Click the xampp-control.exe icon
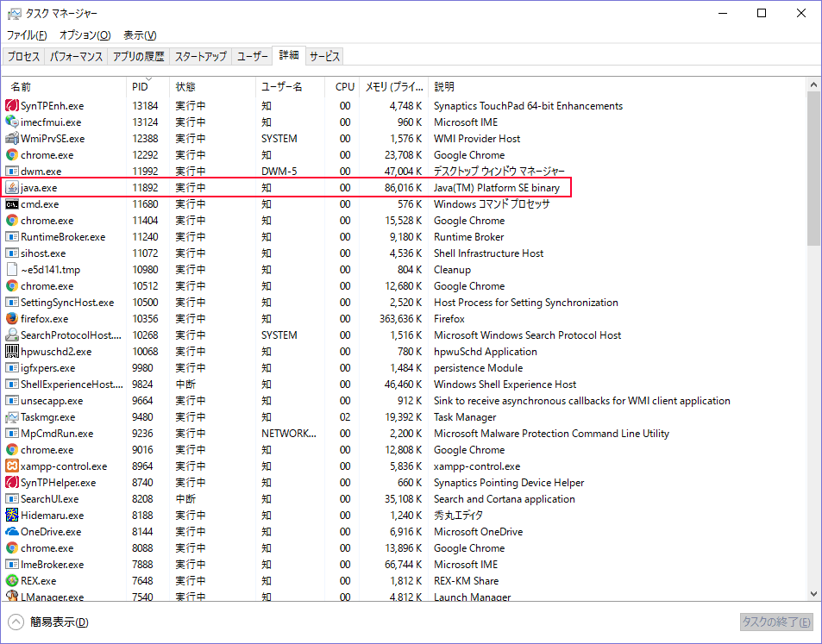Image resolution: width=822 pixels, height=644 pixels. 12,466
